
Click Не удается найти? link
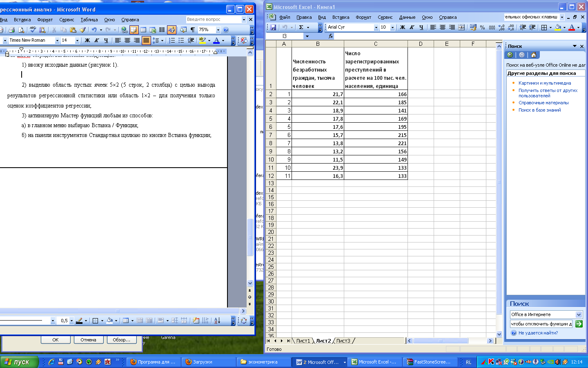[x=538, y=333]
